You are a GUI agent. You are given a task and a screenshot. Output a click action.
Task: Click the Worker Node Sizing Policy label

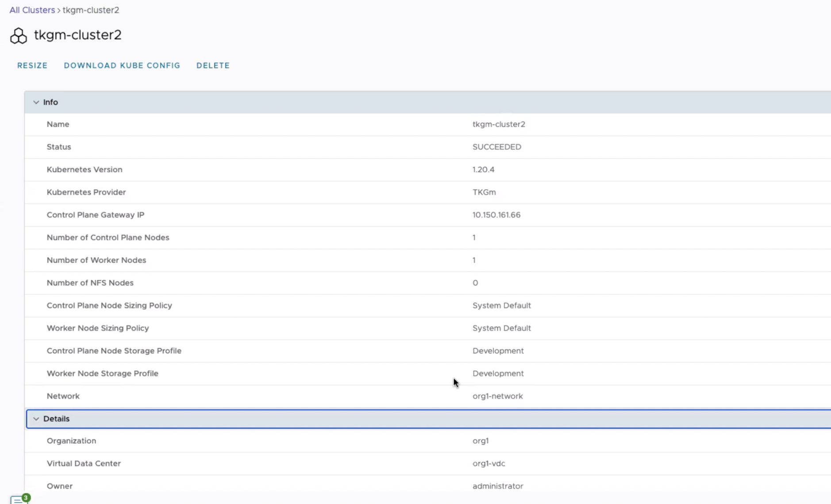tap(98, 328)
